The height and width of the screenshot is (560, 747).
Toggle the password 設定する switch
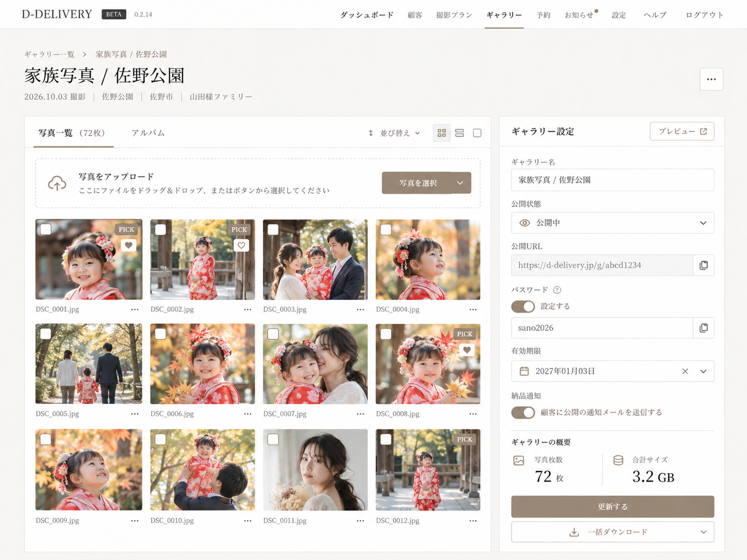click(x=523, y=306)
